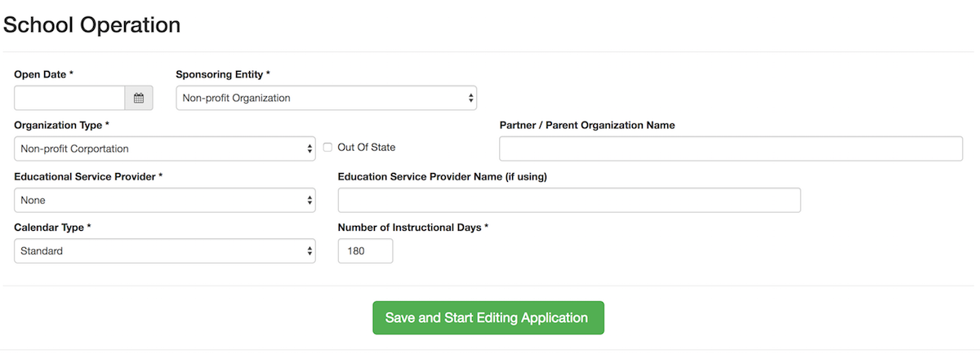Screen dimensions: 980x359
Task: Click the "Educational Service Provider *" label
Action: point(88,176)
